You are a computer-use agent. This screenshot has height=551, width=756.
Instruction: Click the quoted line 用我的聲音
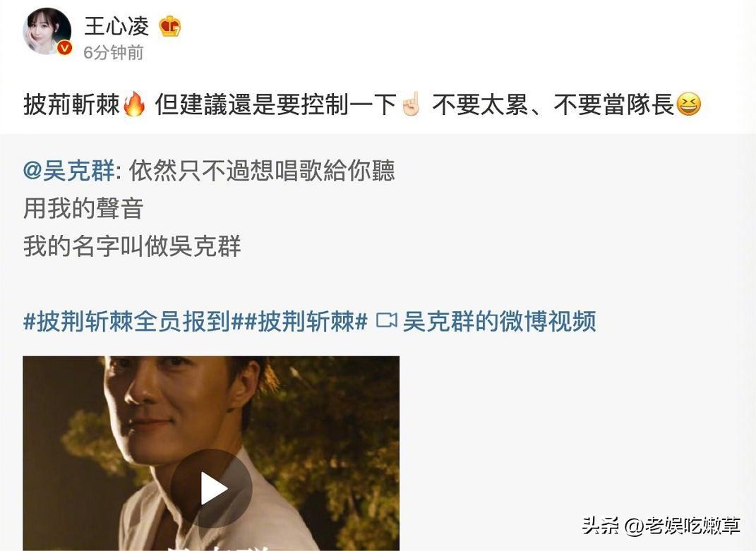pos(83,209)
